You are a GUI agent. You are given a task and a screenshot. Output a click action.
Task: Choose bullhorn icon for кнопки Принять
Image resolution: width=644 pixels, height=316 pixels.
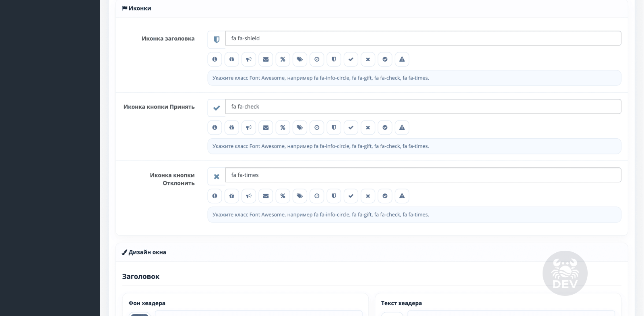[249, 127]
